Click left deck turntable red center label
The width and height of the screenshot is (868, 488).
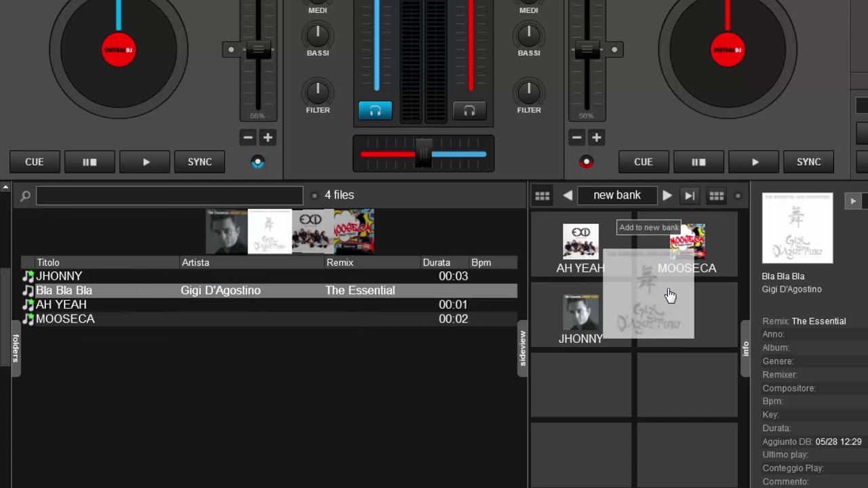[119, 50]
